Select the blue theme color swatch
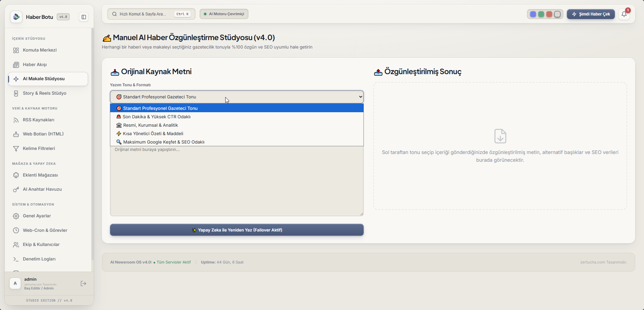The width and height of the screenshot is (644, 310). 533,14
